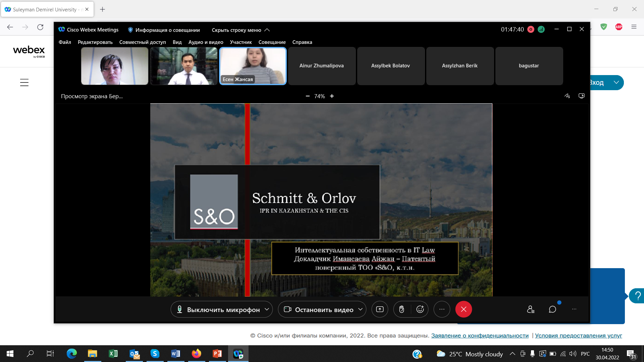Image resolution: width=644 pixels, height=362 pixels.
Task: Open the chat panel icon
Action: click(x=552, y=309)
